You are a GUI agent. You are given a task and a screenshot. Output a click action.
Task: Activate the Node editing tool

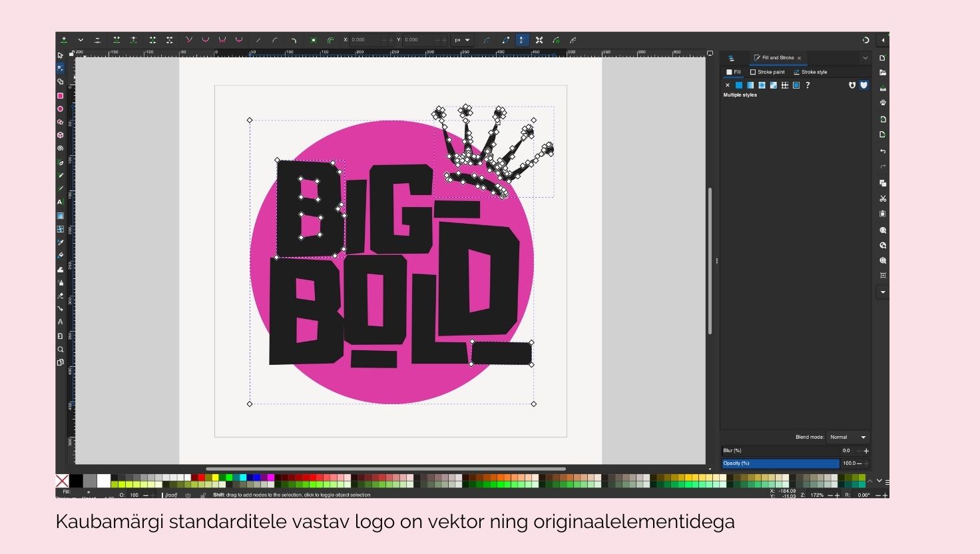(x=60, y=68)
